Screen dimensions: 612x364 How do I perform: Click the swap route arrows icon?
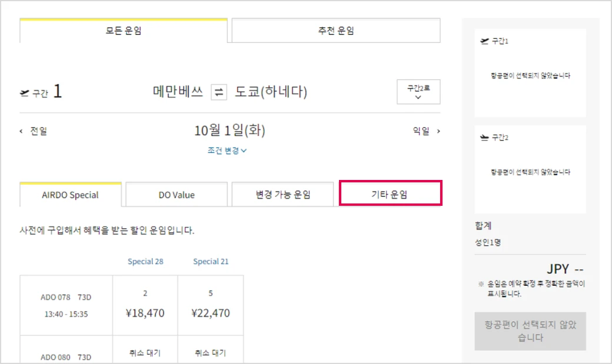pos(219,92)
